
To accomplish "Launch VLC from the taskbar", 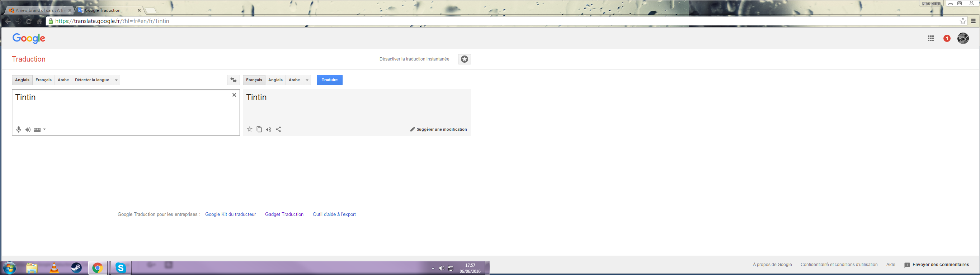I will click(x=55, y=268).
